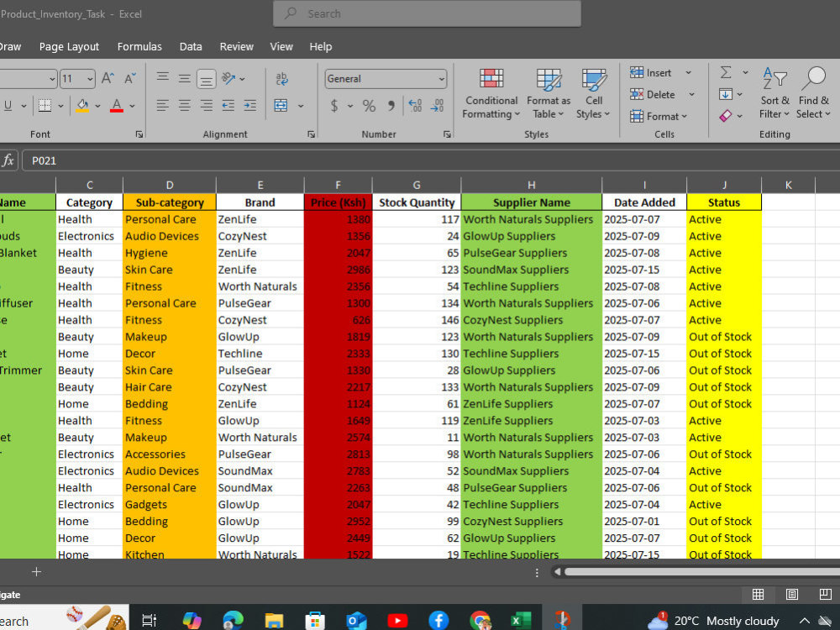The image size is (840, 630).
Task: Apply the yellow fill color bucket
Action: click(x=82, y=106)
